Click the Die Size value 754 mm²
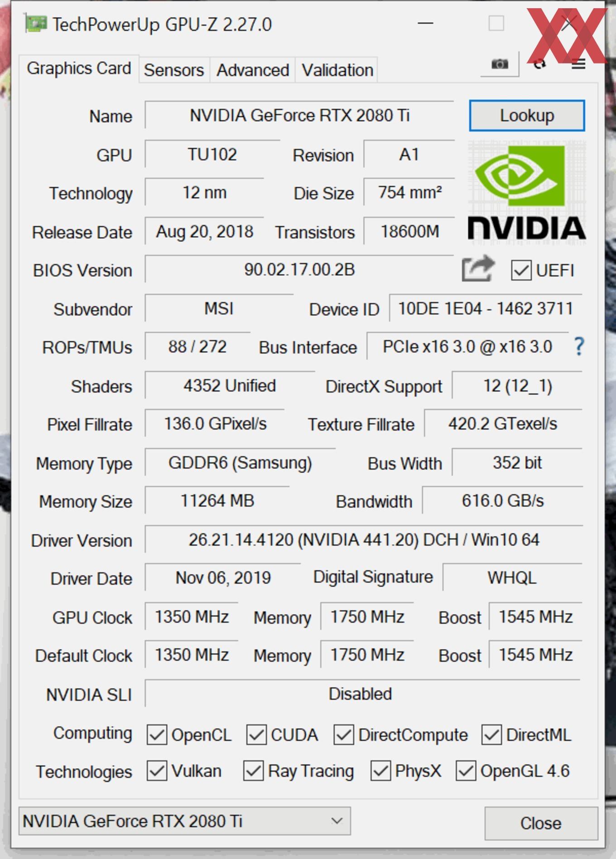 (409, 192)
